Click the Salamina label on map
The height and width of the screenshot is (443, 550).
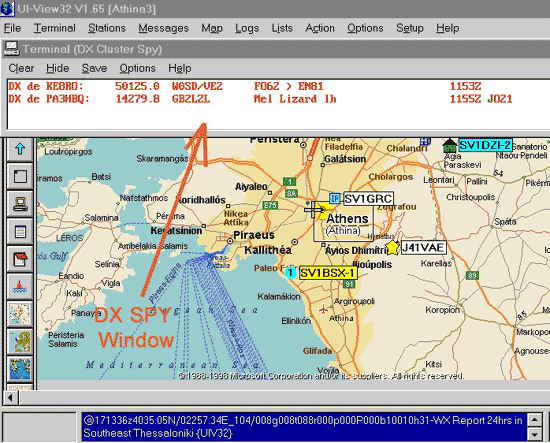click(x=101, y=218)
